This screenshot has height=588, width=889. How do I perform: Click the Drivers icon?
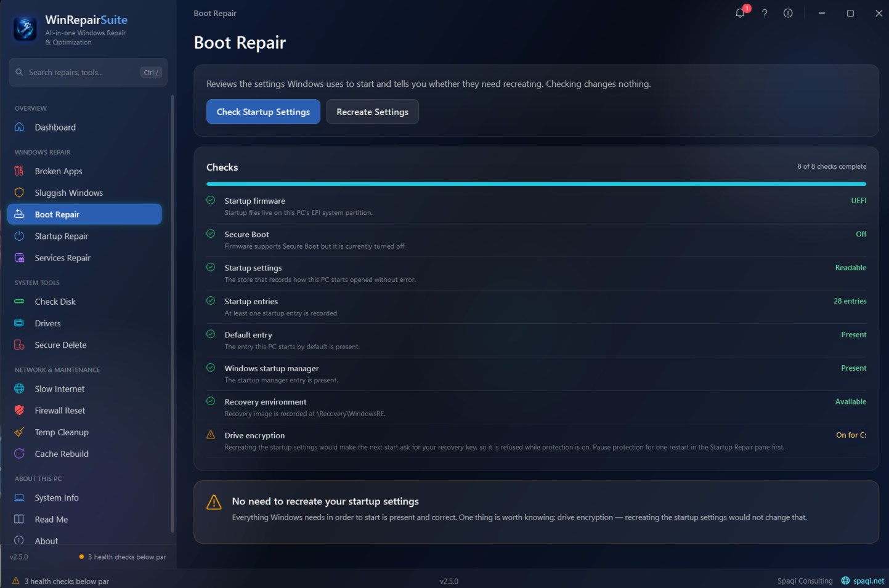pyautogui.click(x=19, y=323)
